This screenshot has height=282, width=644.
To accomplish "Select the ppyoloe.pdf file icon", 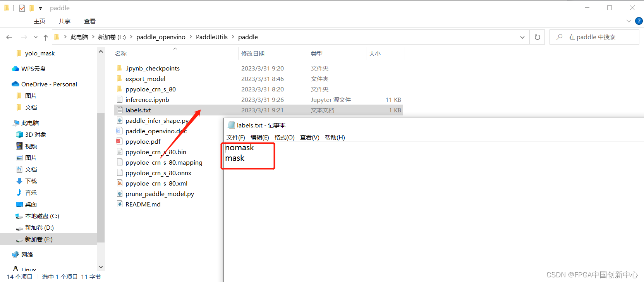I will [x=120, y=141].
